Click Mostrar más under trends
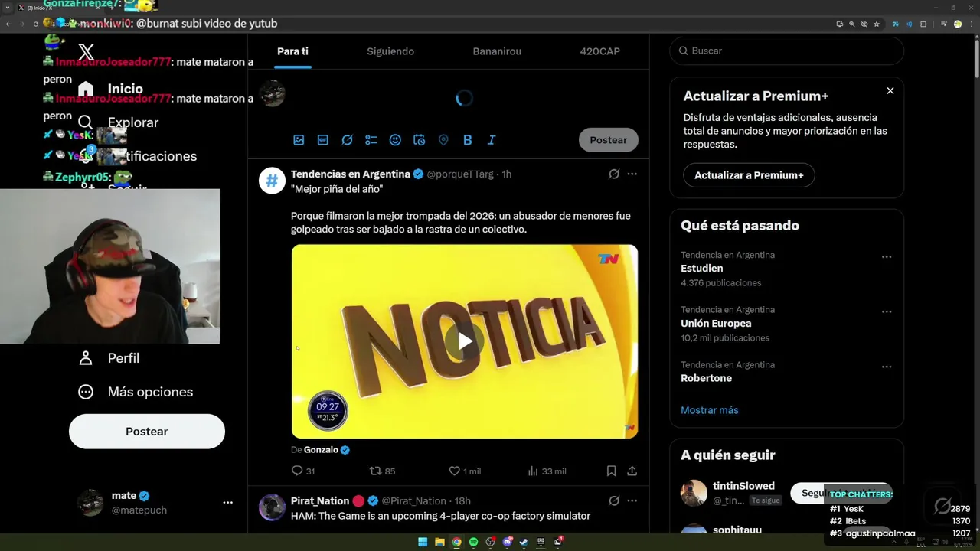 [x=710, y=410]
